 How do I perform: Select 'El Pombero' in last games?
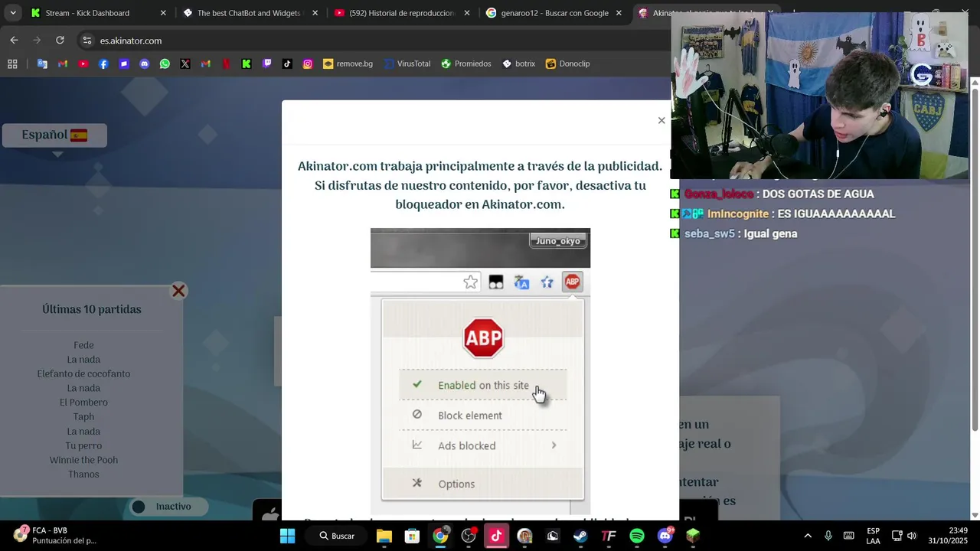point(83,403)
